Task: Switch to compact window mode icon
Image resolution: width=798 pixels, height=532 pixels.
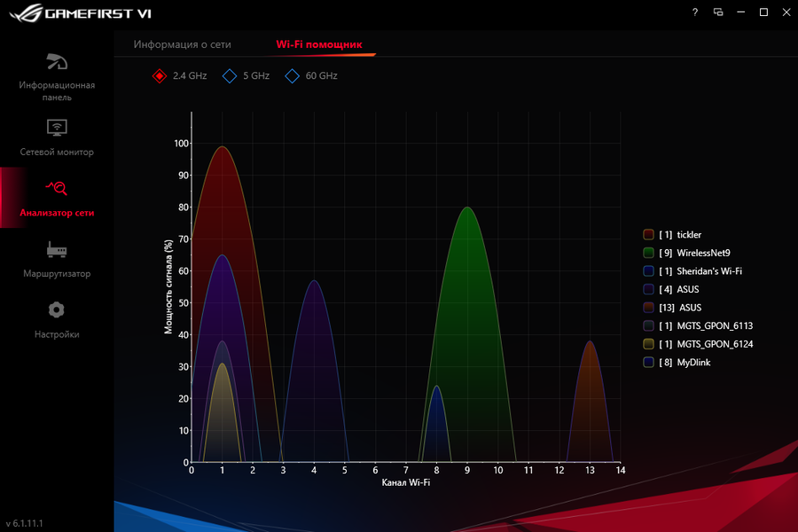Action: click(718, 12)
